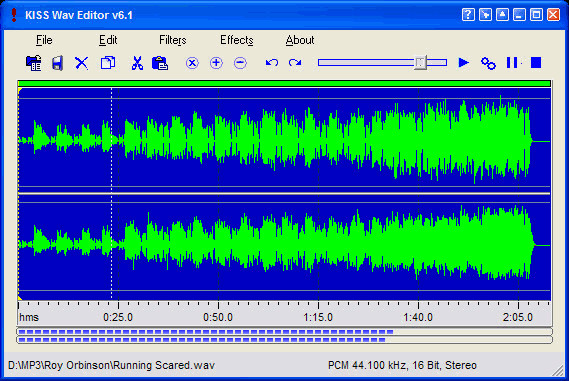This screenshot has height=381, width=569.
Task: Click the title bar question mark help button
Action: [468, 15]
